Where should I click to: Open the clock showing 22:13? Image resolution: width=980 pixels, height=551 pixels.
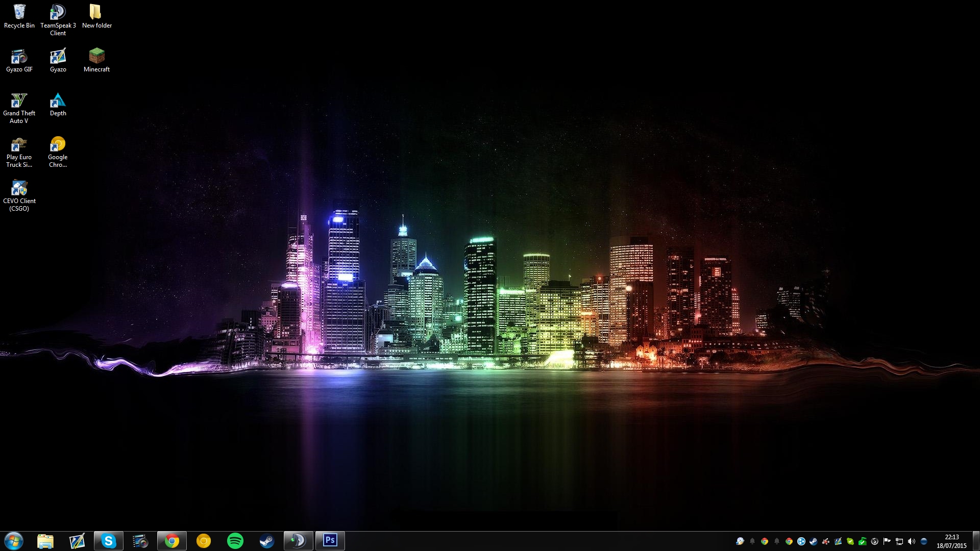coord(951,541)
